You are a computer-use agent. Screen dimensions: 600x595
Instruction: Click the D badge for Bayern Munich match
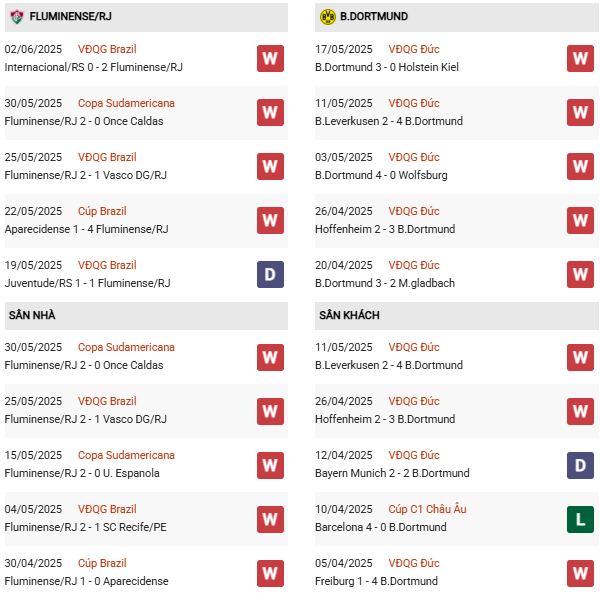(581, 464)
